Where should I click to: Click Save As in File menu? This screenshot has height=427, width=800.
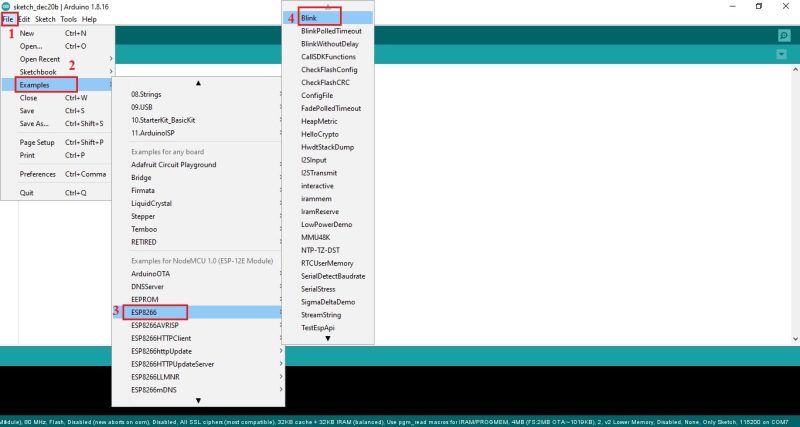[x=34, y=124]
